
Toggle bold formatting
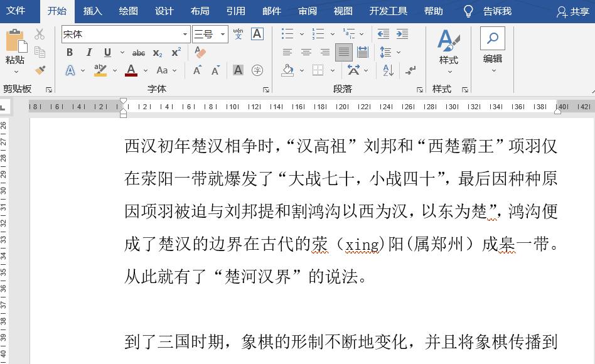(69, 52)
